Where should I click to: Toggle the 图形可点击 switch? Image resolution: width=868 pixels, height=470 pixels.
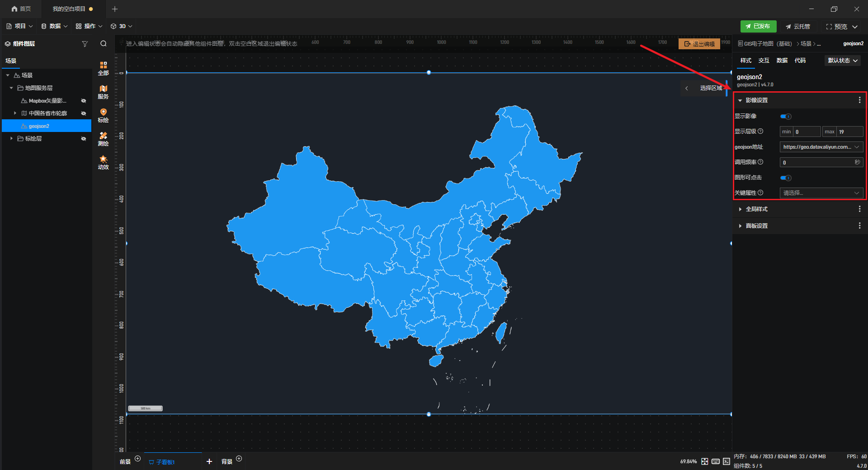786,178
